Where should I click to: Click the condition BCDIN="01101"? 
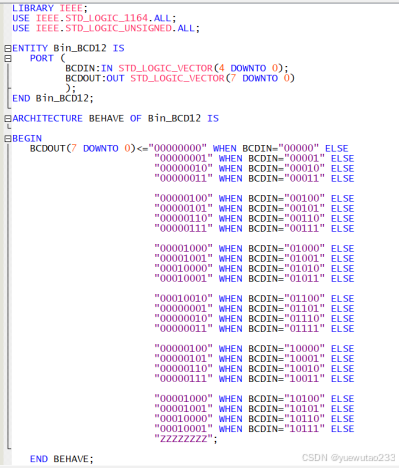point(287,308)
